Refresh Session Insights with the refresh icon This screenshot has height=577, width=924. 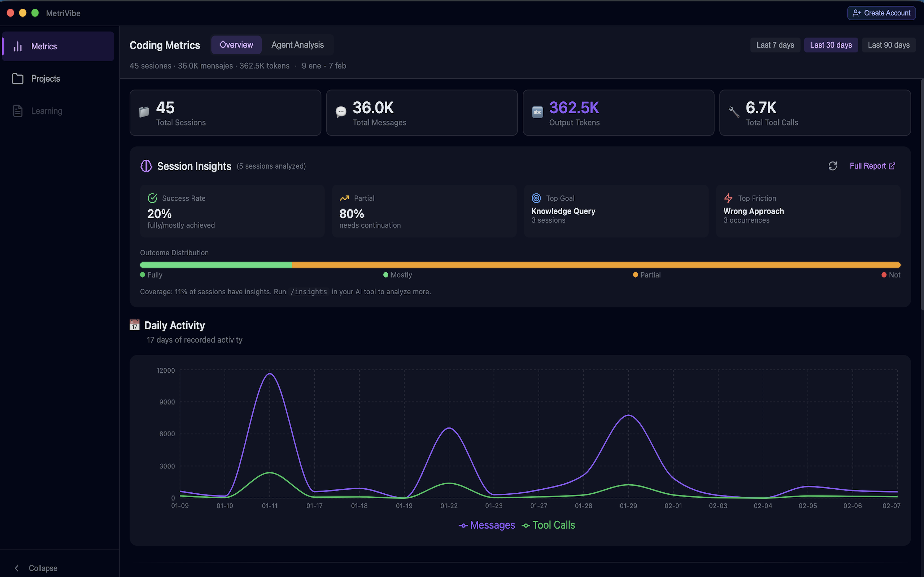[x=833, y=166]
